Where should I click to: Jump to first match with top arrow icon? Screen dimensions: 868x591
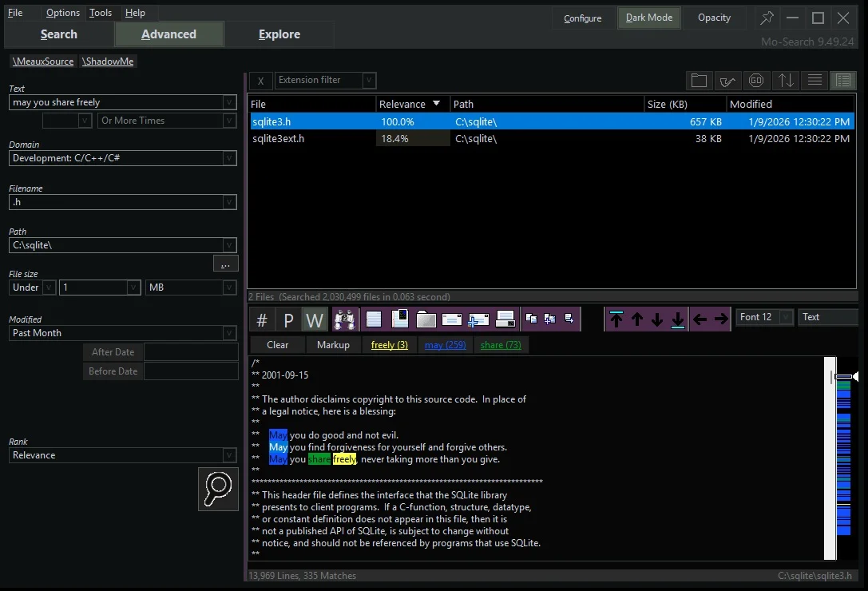pyautogui.click(x=616, y=319)
